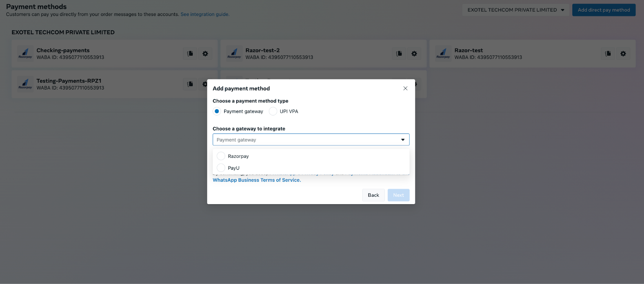The width and height of the screenshot is (644, 284).
Task: Click the WABA ID under Razor-test-2
Action: pyautogui.click(x=279, y=57)
